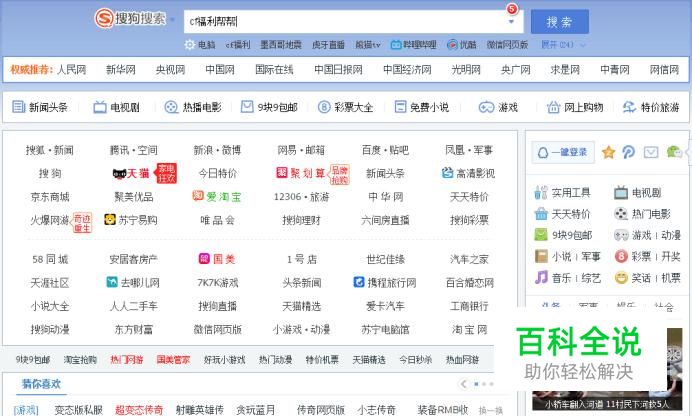Open the 特价机票 link
This screenshot has height=416, width=692.
point(322,360)
